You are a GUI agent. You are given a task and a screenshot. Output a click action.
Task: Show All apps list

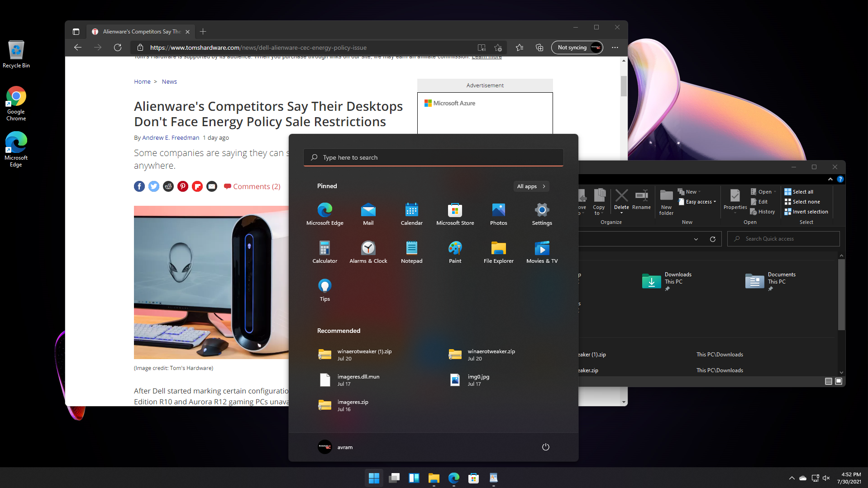pyautogui.click(x=531, y=186)
